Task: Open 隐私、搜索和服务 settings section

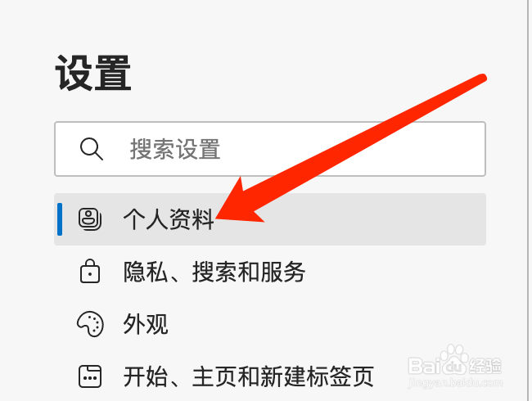Action: click(x=214, y=272)
